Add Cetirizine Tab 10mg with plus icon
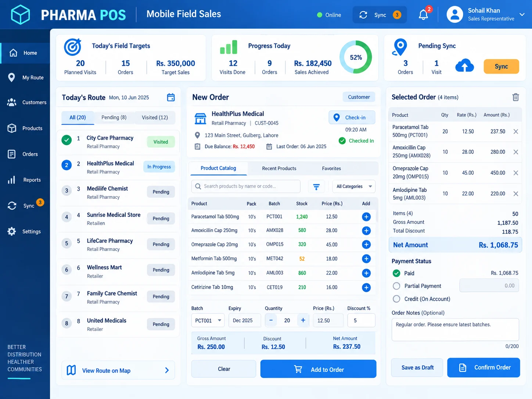The width and height of the screenshot is (532, 399). pyautogui.click(x=366, y=287)
